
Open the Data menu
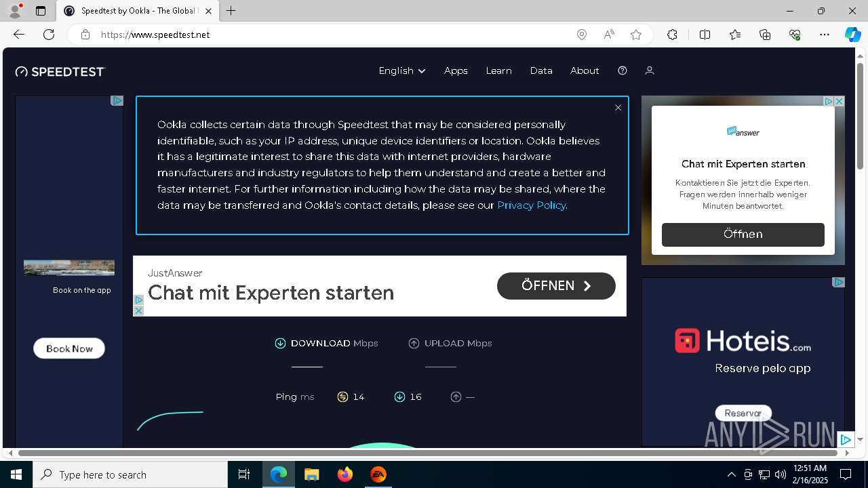pyautogui.click(x=541, y=70)
